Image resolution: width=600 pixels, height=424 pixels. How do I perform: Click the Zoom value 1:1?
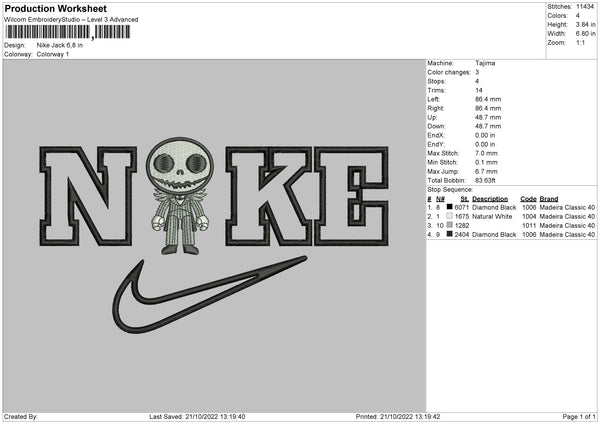(x=580, y=42)
